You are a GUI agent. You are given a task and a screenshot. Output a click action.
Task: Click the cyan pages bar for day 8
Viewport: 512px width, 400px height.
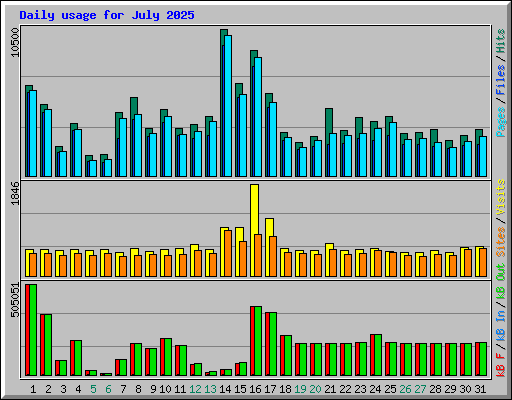point(138,145)
